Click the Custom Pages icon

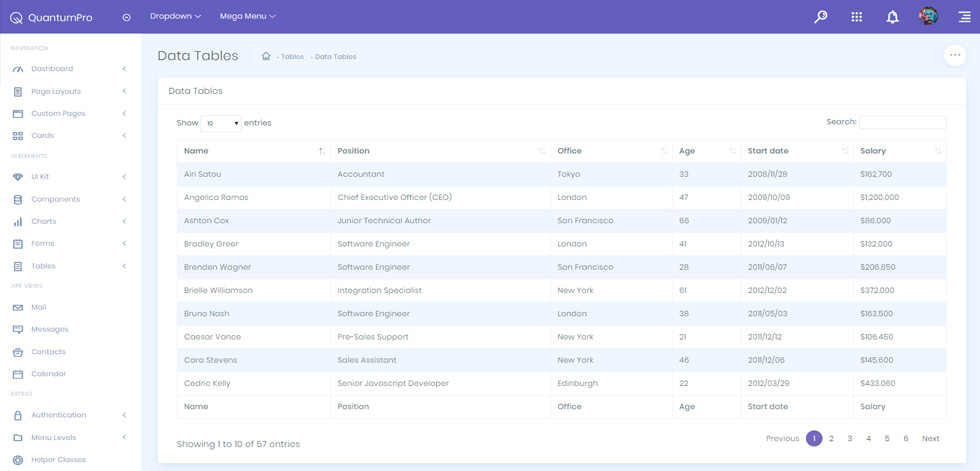tap(18, 114)
